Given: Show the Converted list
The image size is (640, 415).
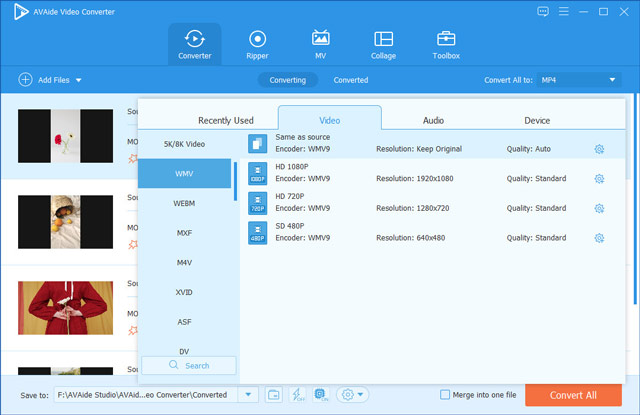Looking at the screenshot, I should click(x=351, y=80).
